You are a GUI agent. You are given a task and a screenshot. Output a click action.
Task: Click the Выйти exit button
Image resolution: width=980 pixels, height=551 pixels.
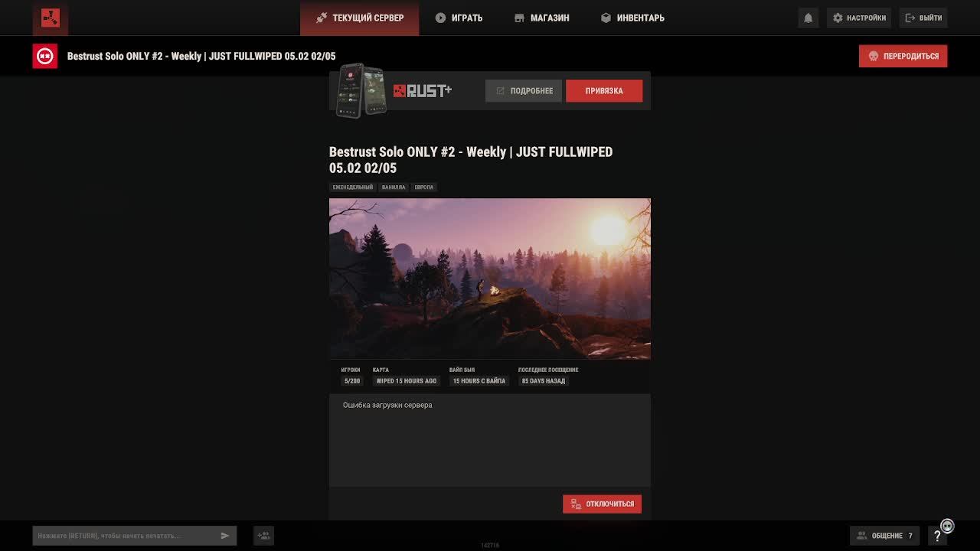pos(923,18)
